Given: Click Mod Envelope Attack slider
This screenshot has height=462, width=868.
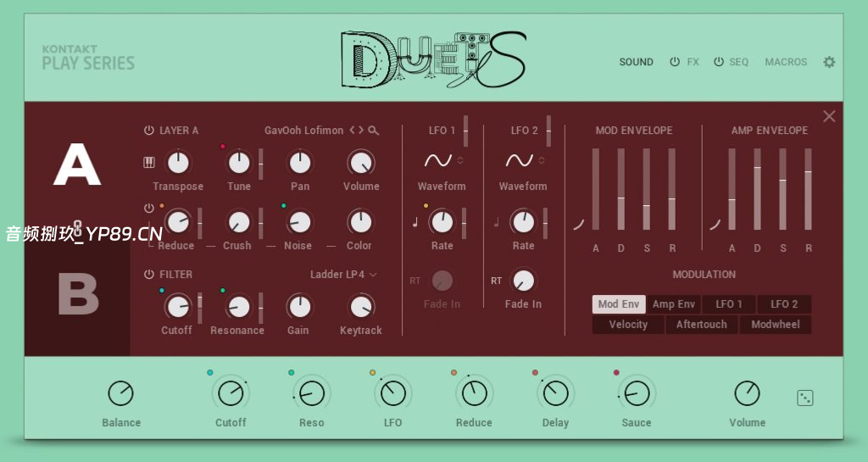Looking at the screenshot, I should [596, 189].
